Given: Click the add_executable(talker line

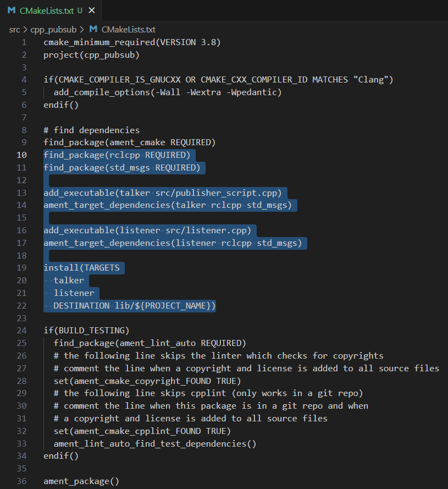Looking at the screenshot, I should (x=162, y=193).
